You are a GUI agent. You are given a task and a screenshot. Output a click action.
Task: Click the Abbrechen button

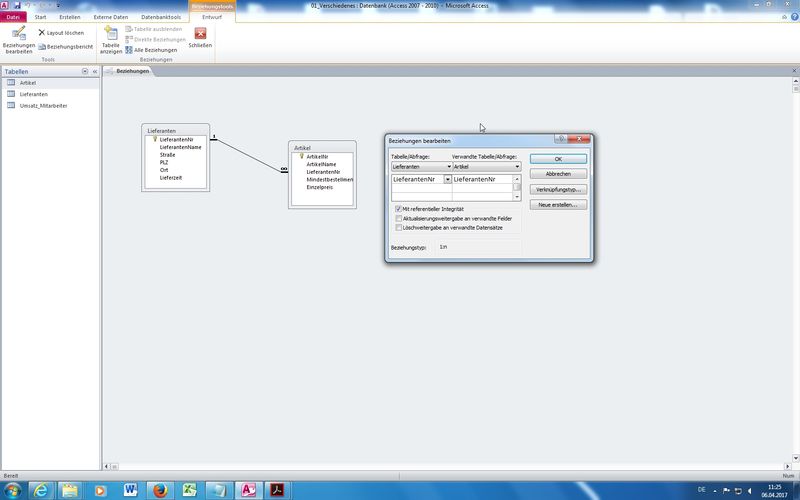[558, 174]
